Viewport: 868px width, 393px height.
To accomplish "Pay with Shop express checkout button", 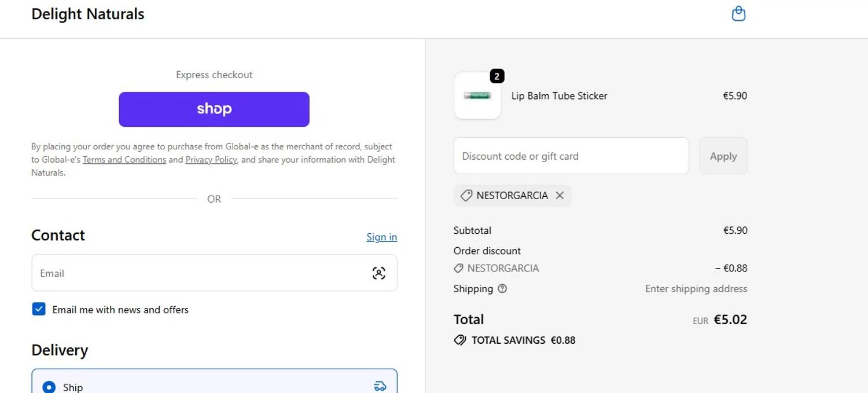I will click(214, 109).
